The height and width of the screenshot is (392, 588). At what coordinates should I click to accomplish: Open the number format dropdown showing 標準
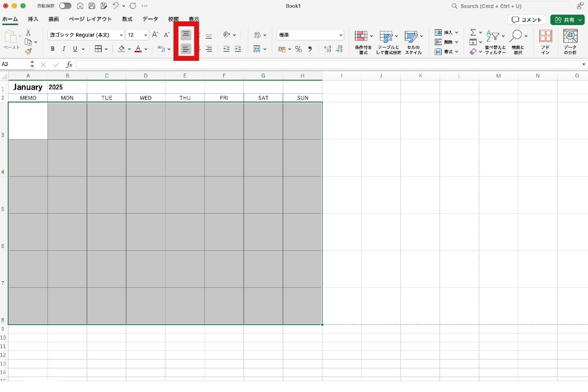(x=341, y=35)
